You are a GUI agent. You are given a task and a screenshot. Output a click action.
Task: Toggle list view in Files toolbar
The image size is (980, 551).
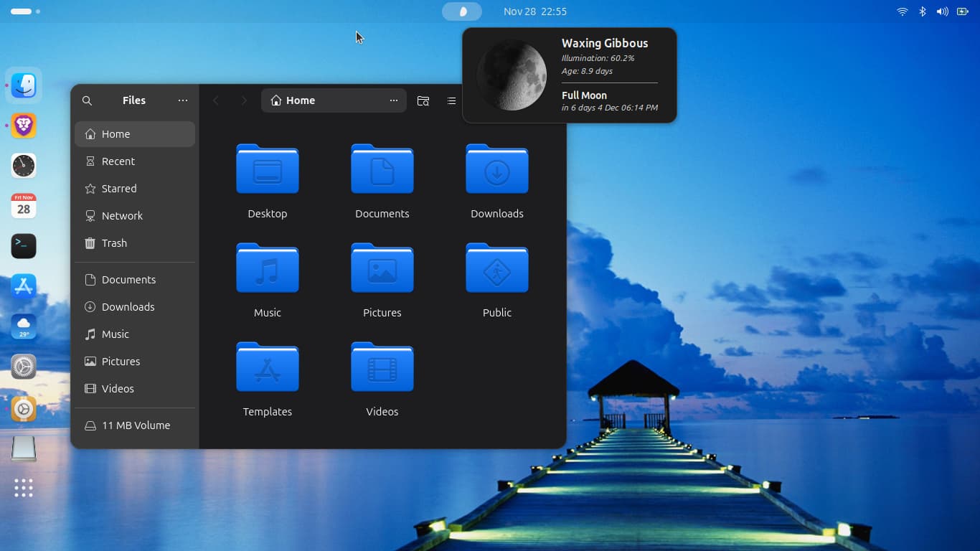point(451,101)
